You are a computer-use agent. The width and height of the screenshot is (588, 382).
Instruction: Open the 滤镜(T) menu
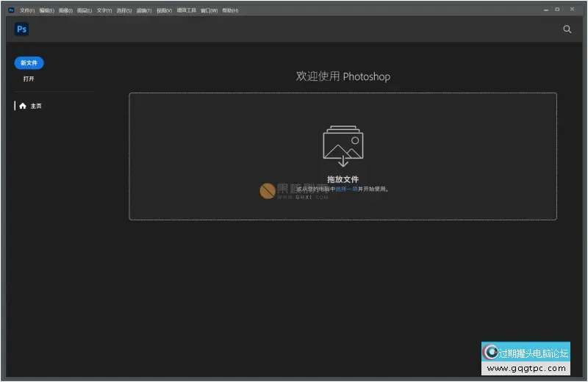(143, 10)
